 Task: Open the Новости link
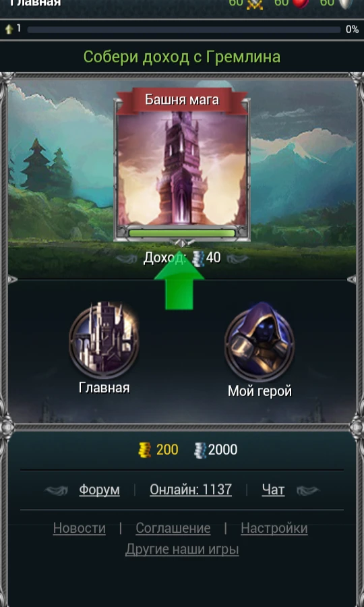(80, 528)
